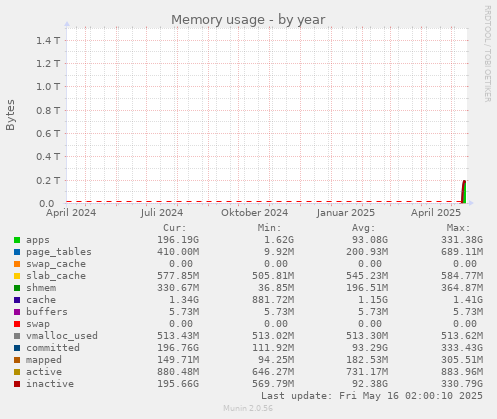497x419 pixels.
Task: Click the 'inactive' legend label
Action: coord(50,384)
